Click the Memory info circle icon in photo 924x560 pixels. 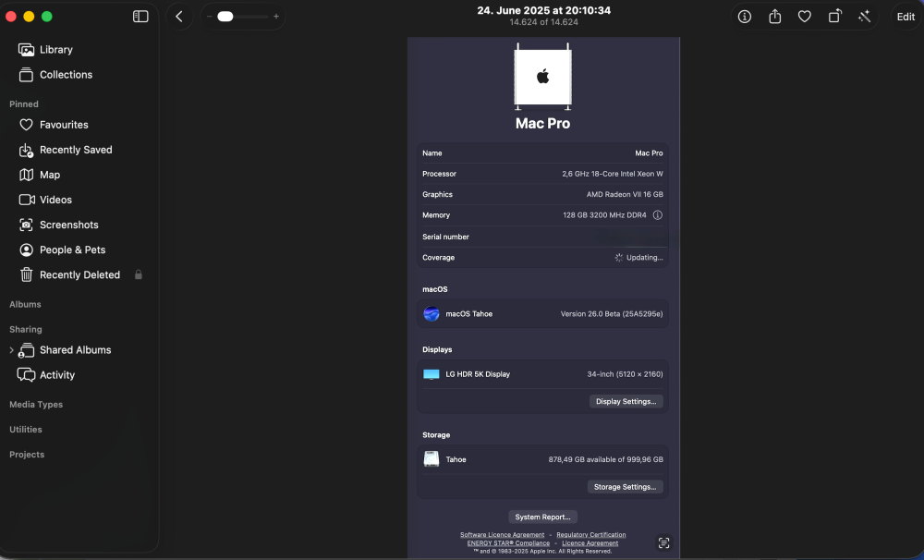[658, 215]
